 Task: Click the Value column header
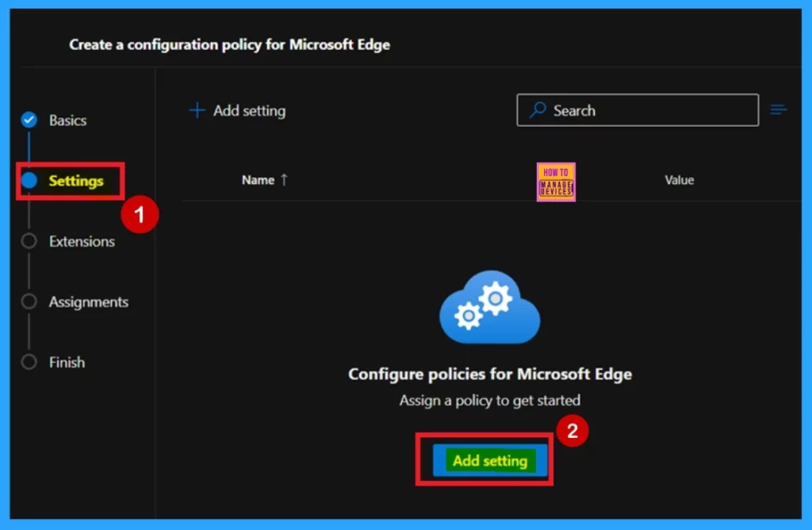click(680, 180)
